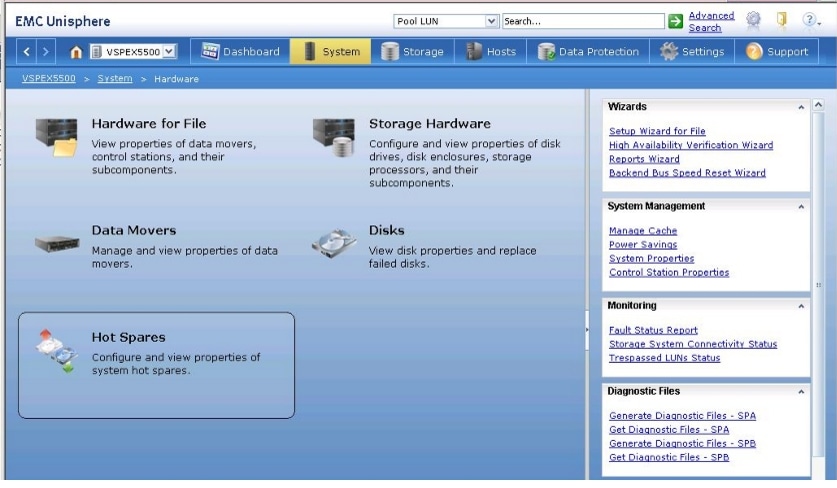This screenshot has width=837, height=488.
Task: Click the gear preferences icon at top right
Action: coord(753,20)
